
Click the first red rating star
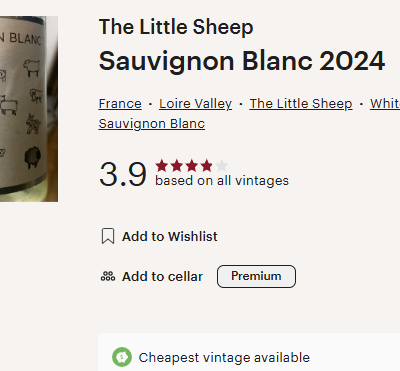tap(162, 165)
